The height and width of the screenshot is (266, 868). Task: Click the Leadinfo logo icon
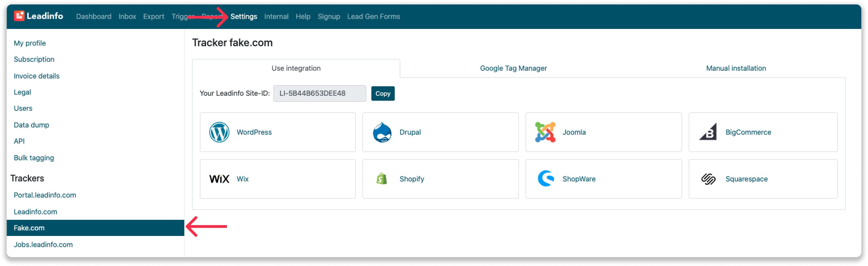(19, 16)
